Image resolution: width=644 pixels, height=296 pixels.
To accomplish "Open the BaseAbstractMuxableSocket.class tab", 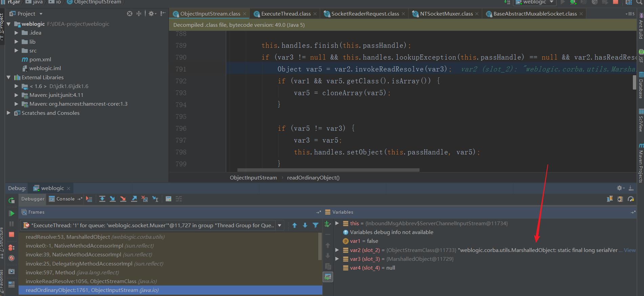I will [535, 14].
